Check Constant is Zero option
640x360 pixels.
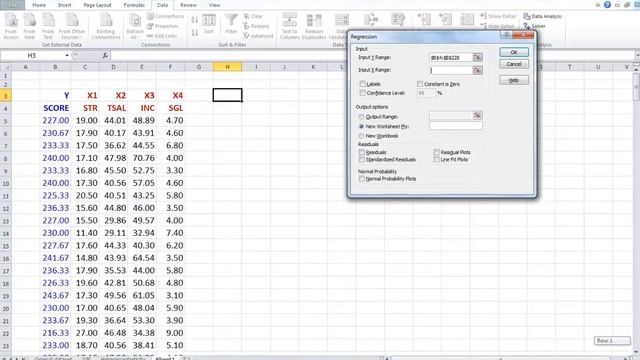pos(420,84)
